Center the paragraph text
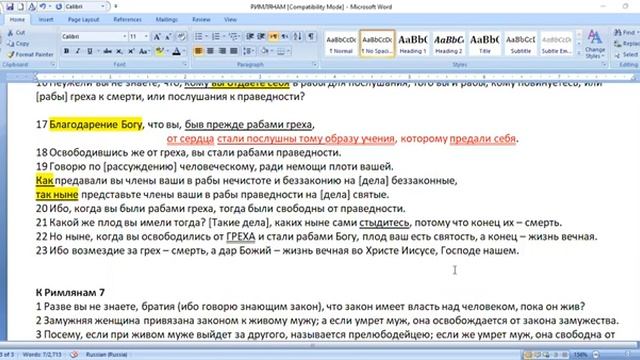This screenshot has height=360, width=640. pyautogui.click(x=210, y=51)
